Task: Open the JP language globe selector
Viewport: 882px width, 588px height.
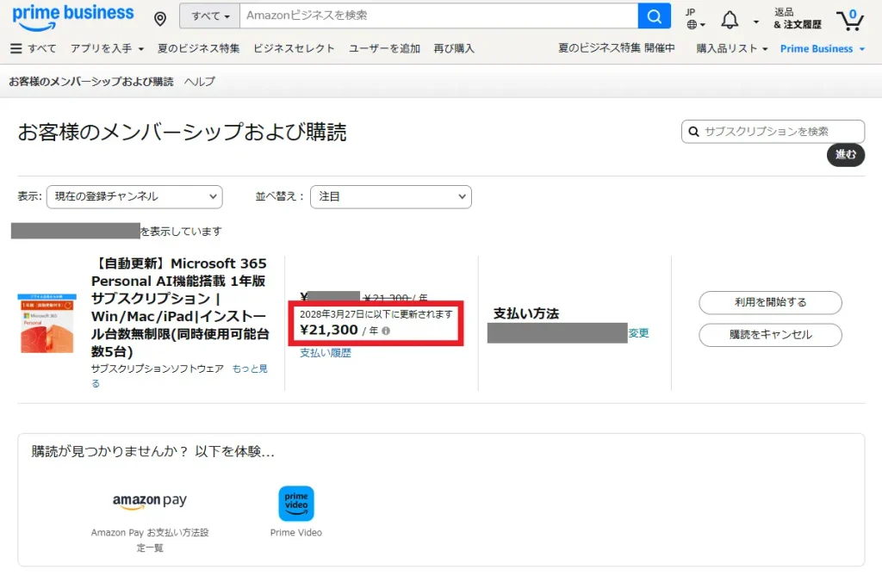Action: [x=695, y=19]
